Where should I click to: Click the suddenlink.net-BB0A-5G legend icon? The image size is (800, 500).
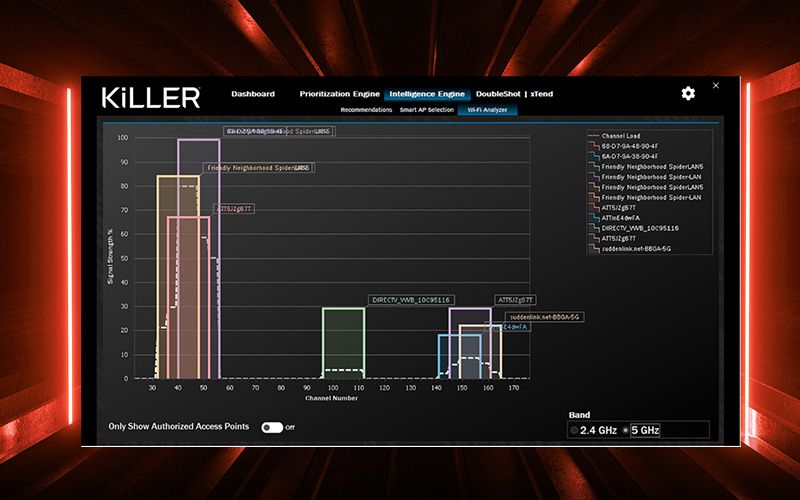pyautogui.click(x=594, y=249)
